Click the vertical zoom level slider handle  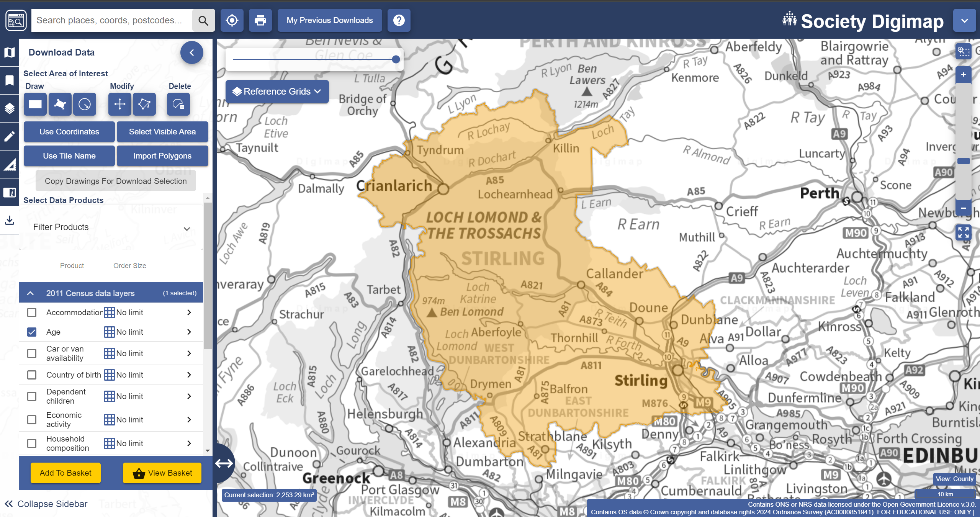[x=964, y=161]
